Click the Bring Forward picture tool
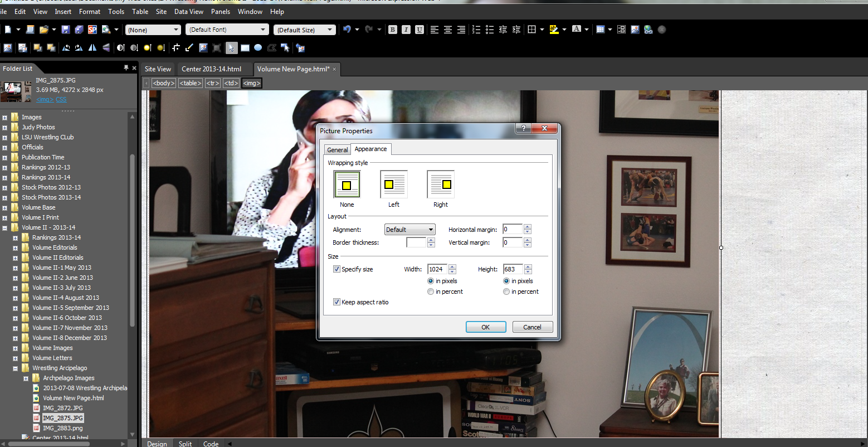The height and width of the screenshot is (447, 868). point(37,48)
